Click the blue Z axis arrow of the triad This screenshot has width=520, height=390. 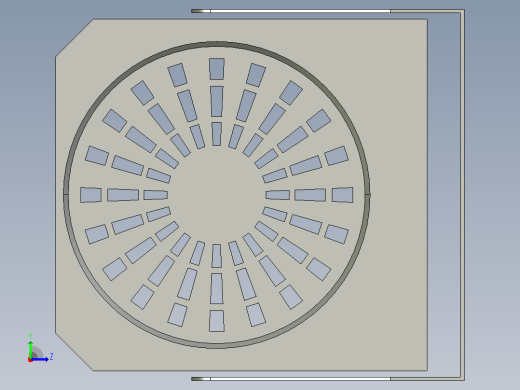click(40, 359)
